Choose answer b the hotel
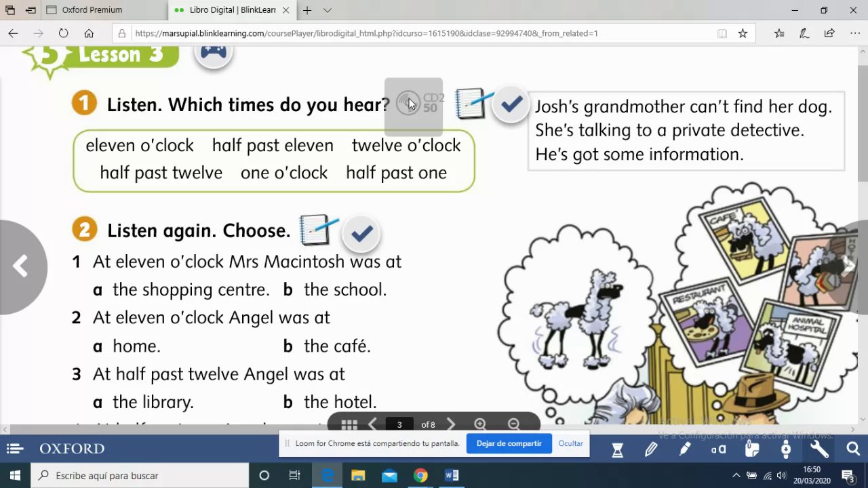 [330, 402]
